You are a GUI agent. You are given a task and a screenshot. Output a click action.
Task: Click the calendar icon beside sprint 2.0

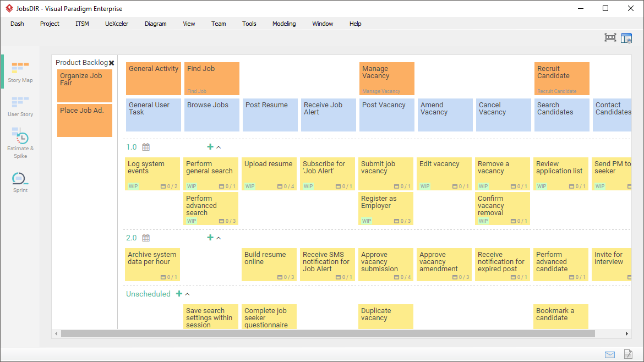[x=145, y=238]
